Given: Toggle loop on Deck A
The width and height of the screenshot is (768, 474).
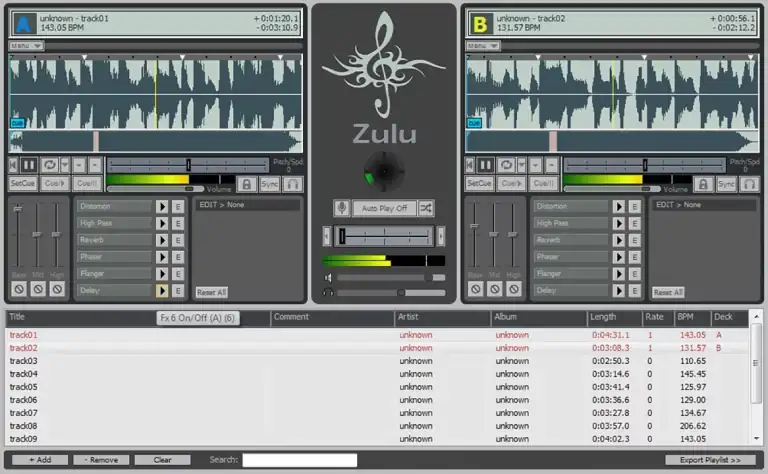Looking at the screenshot, I should [x=49, y=165].
